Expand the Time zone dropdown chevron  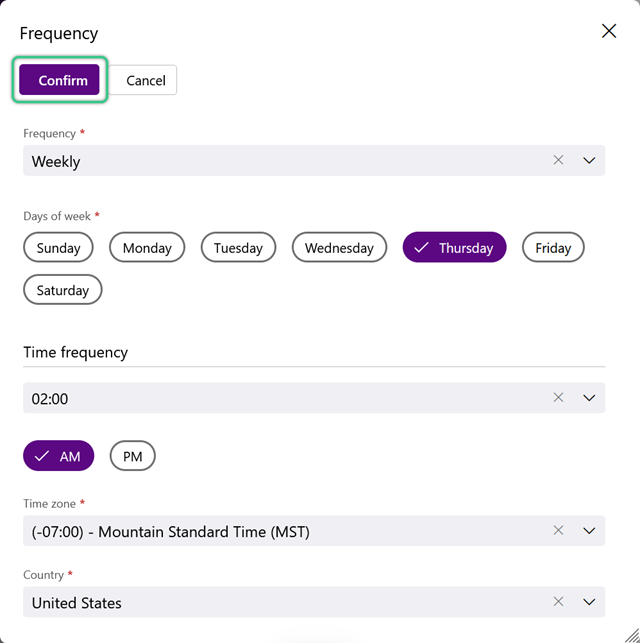589,531
